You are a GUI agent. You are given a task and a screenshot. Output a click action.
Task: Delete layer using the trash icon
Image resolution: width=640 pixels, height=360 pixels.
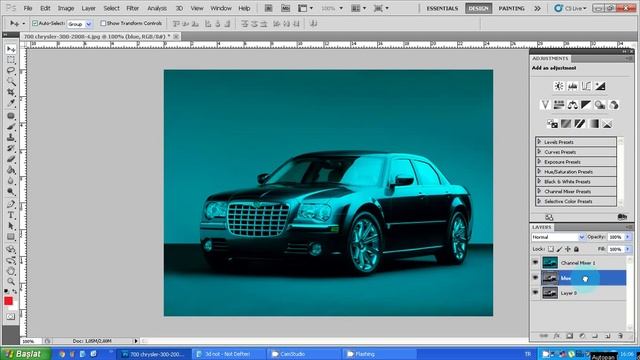620,336
